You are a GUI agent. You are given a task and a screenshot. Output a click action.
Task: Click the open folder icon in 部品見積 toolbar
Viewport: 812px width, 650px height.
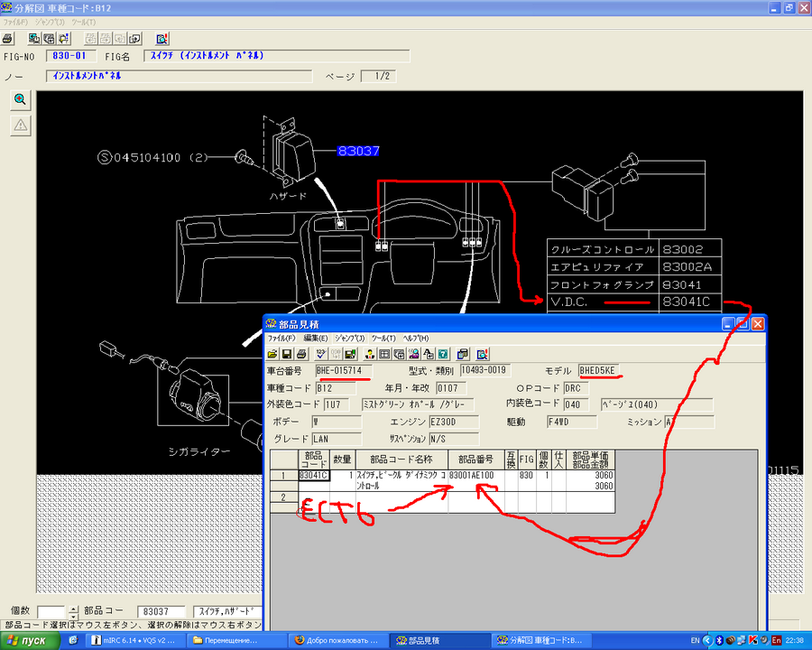pos(272,353)
